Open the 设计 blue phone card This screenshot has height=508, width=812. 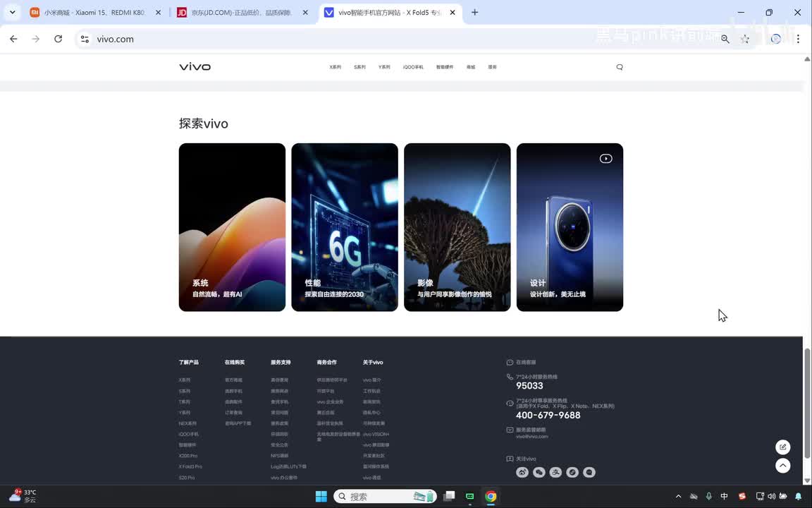pos(570,227)
